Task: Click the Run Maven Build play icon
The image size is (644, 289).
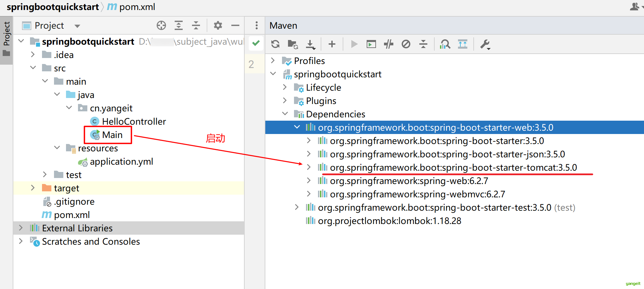Action: [x=354, y=44]
